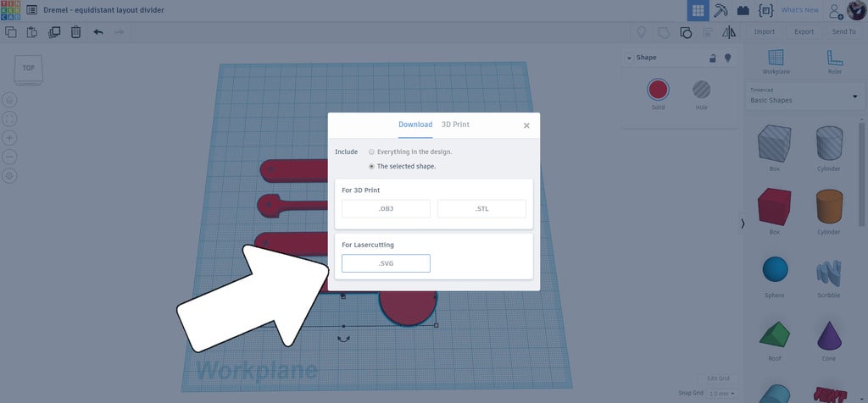Select the Scribble shape
Image resolution: width=868 pixels, height=403 pixels.
(x=829, y=272)
